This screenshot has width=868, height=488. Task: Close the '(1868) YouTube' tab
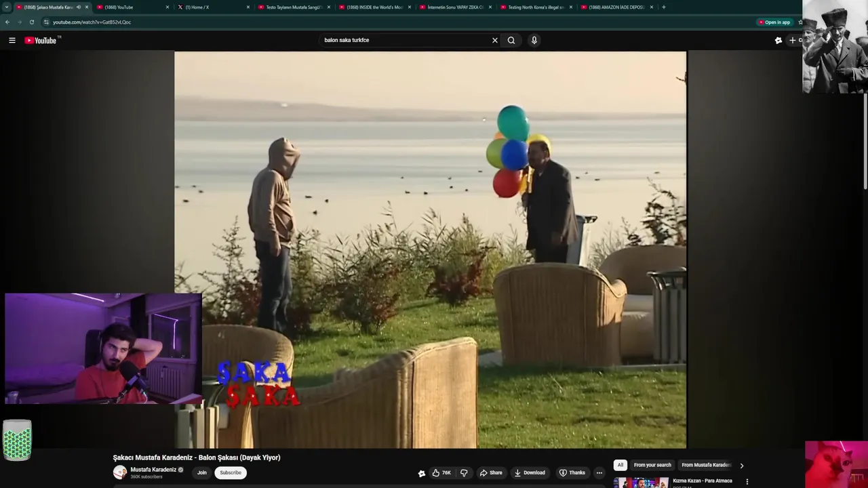[x=167, y=7]
